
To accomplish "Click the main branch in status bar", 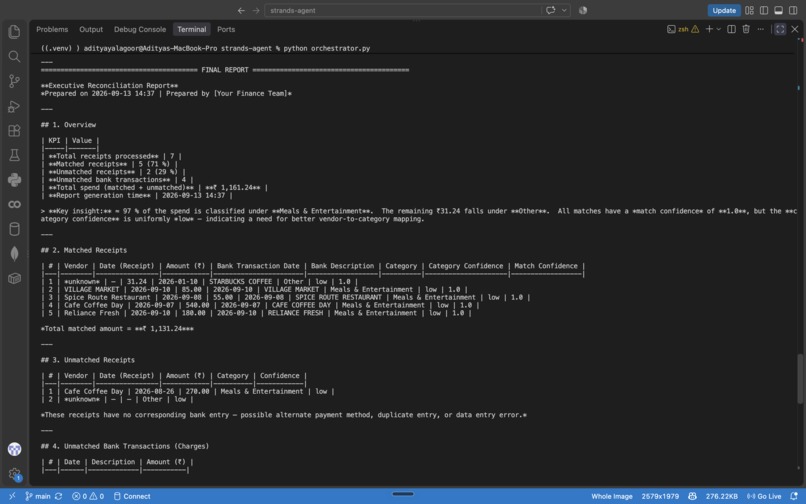I will [x=38, y=496].
